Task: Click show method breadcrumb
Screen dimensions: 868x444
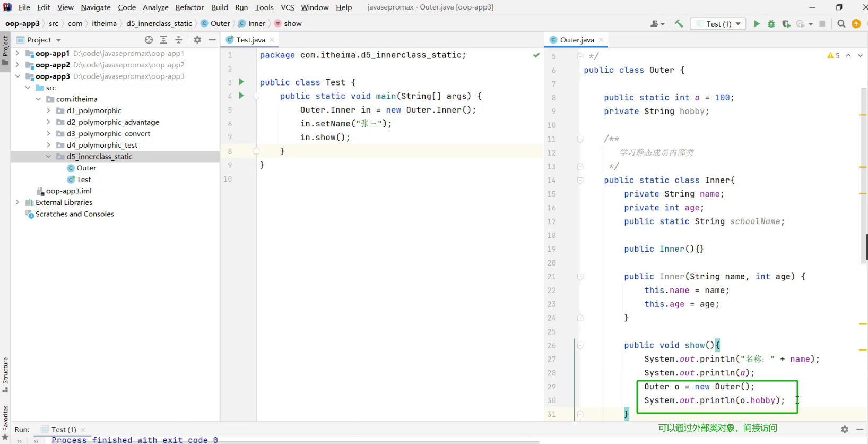Action: coord(288,23)
